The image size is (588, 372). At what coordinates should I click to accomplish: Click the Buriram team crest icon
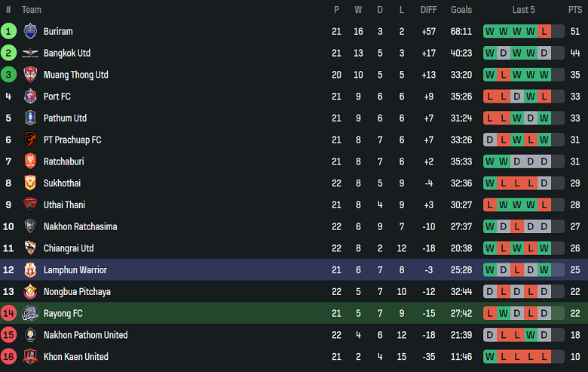coord(30,32)
